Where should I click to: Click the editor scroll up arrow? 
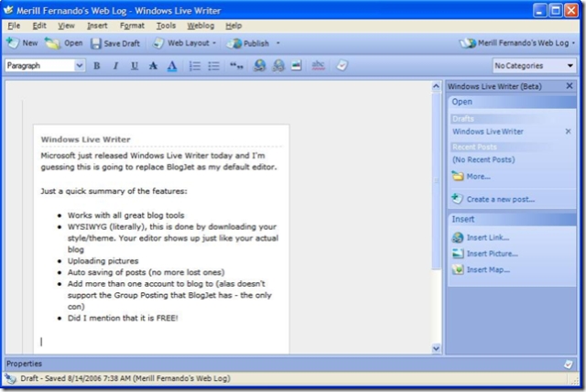[436, 86]
